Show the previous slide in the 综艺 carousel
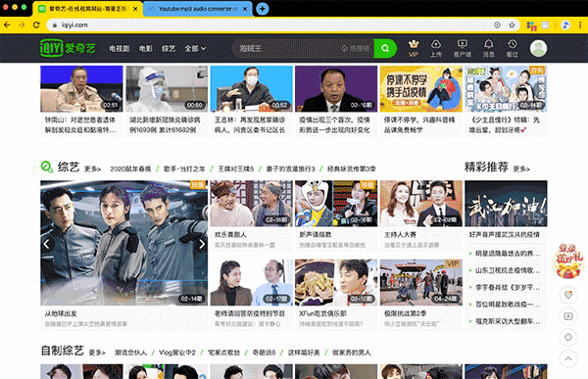 [47, 244]
